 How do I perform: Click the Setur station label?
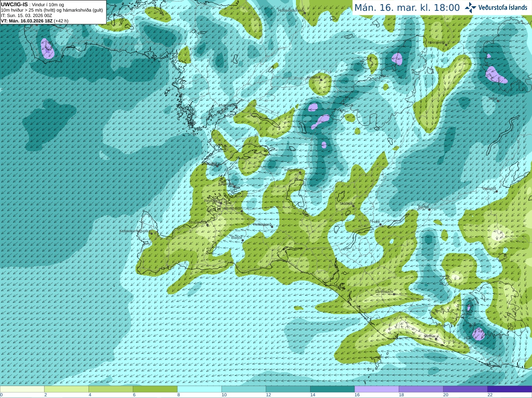493,99
